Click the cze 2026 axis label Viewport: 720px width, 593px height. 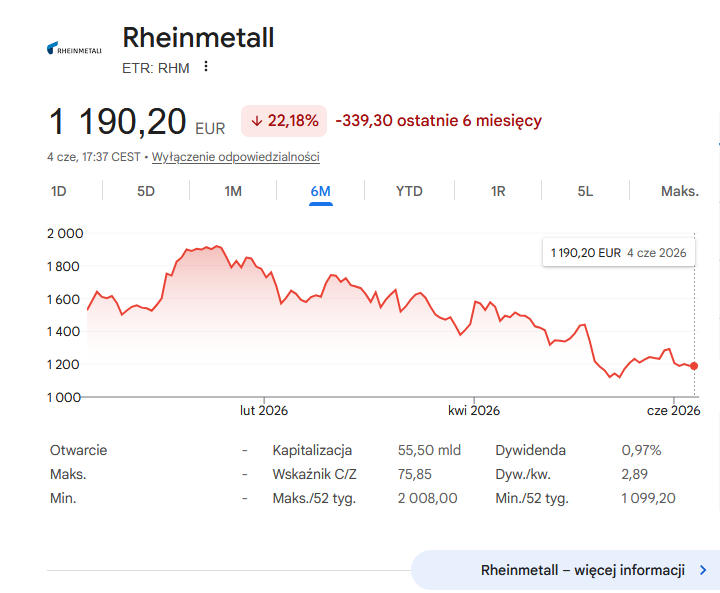coord(674,411)
